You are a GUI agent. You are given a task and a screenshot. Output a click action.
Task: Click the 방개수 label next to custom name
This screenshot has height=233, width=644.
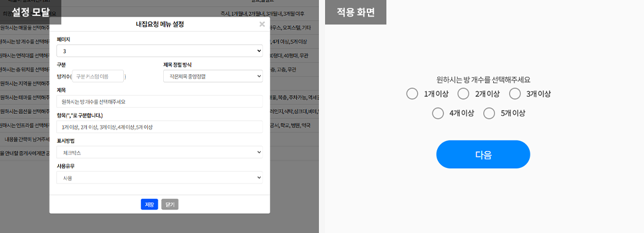click(x=63, y=77)
